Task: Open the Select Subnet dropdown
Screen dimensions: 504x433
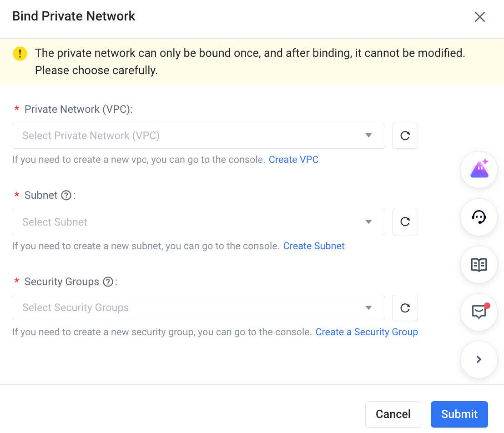Action: (x=198, y=222)
